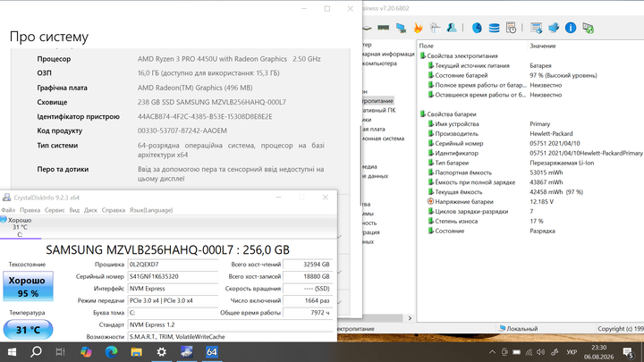644x362 pixels.
Task: Open the memory module icon in AIDA64 toolbar
Action: 383,28
